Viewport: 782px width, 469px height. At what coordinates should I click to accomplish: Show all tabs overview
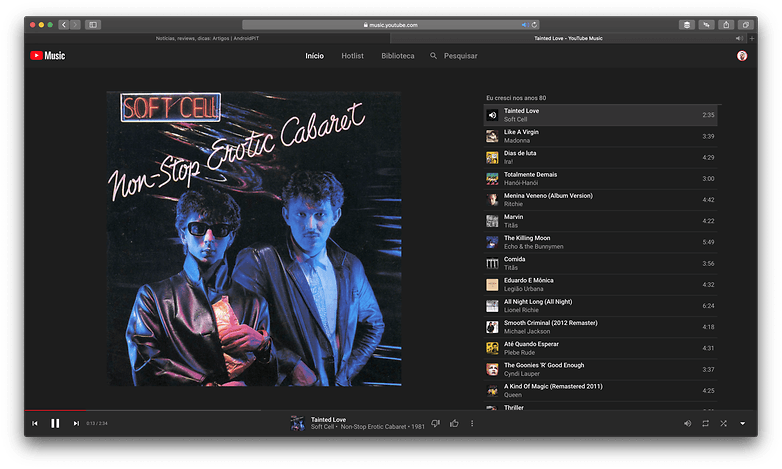746,24
